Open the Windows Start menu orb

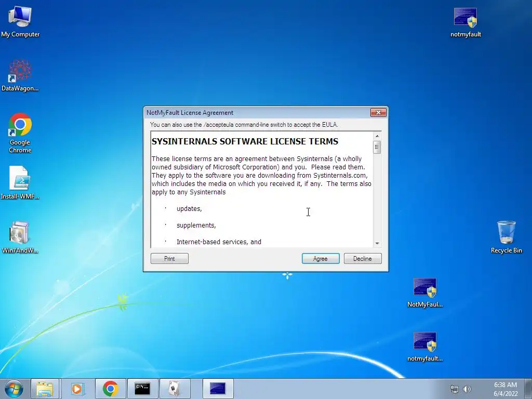14,389
